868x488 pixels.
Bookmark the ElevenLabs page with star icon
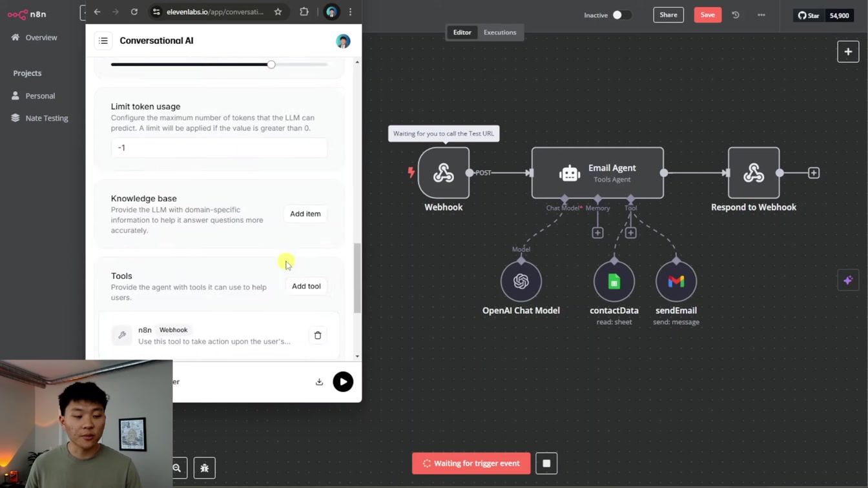pos(278,12)
